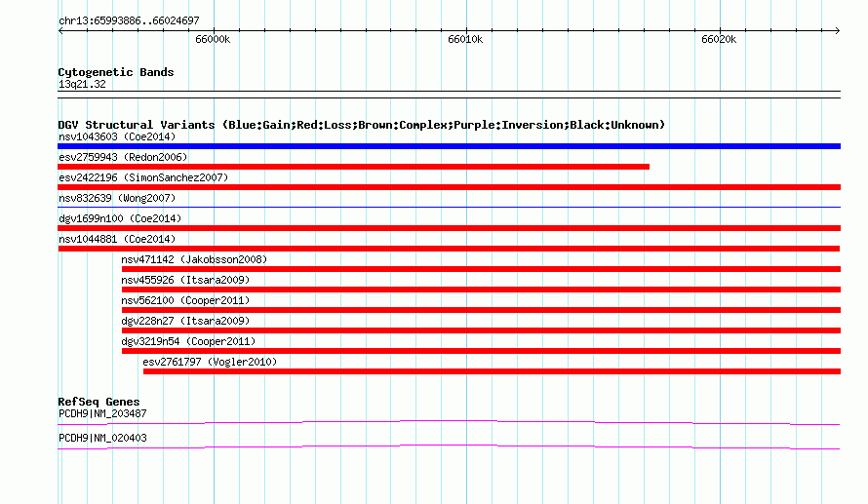868x504 pixels.
Task: Click the right arrow of the coordinate ruler
Action: coord(837,31)
